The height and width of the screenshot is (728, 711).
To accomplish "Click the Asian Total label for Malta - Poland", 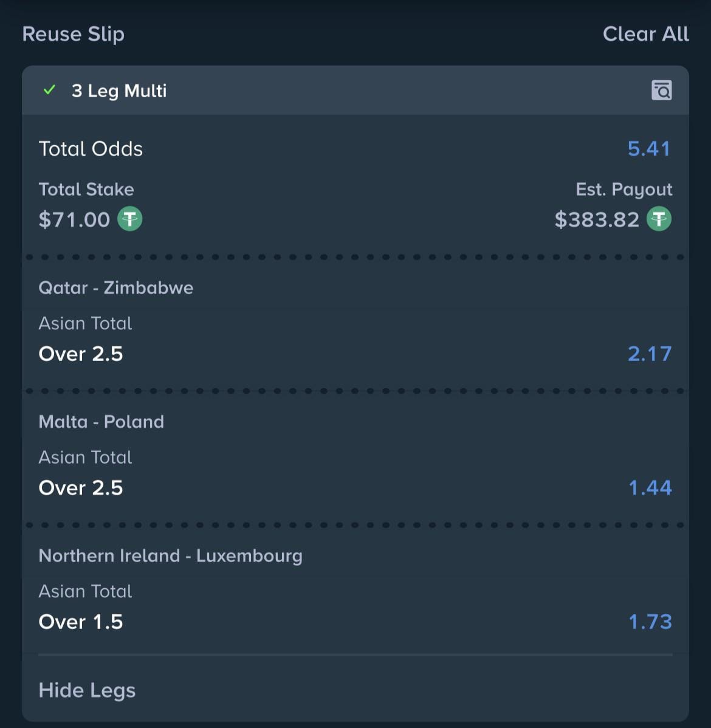I will (x=85, y=457).
